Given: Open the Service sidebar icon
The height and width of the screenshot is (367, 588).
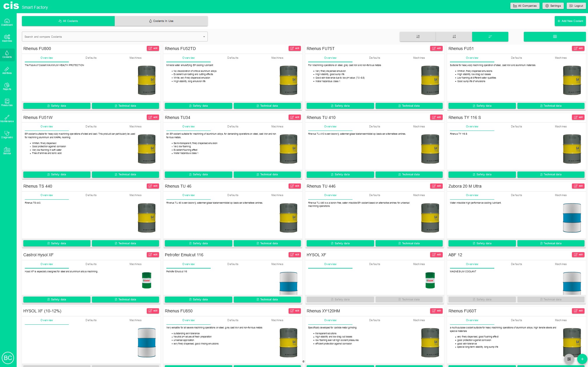Looking at the screenshot, I should 7,150.
